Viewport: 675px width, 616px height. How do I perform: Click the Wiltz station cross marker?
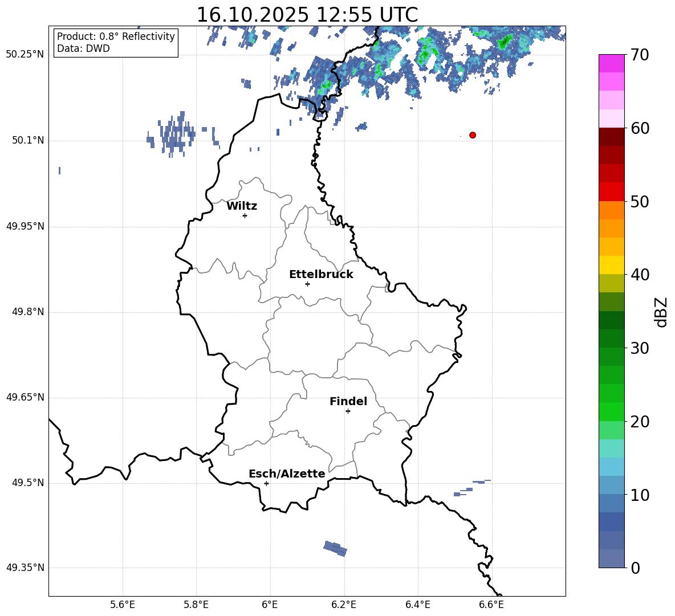[x=245, y=215]
